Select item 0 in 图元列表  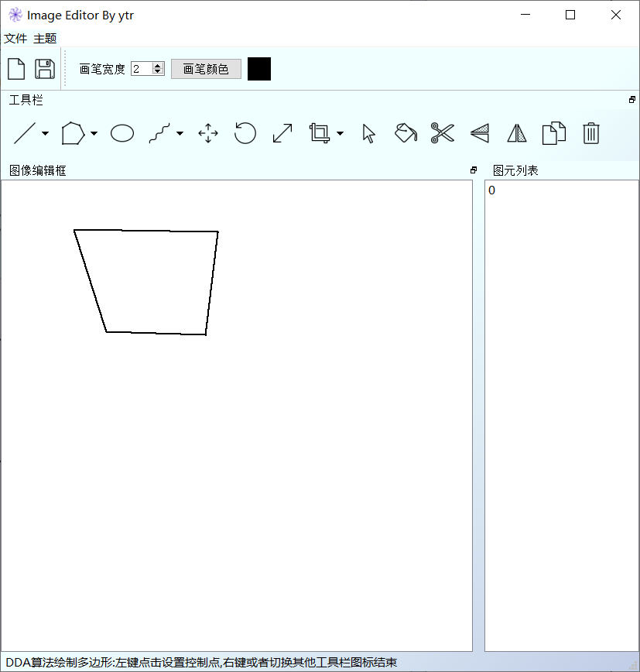click(x=561, y=190)
